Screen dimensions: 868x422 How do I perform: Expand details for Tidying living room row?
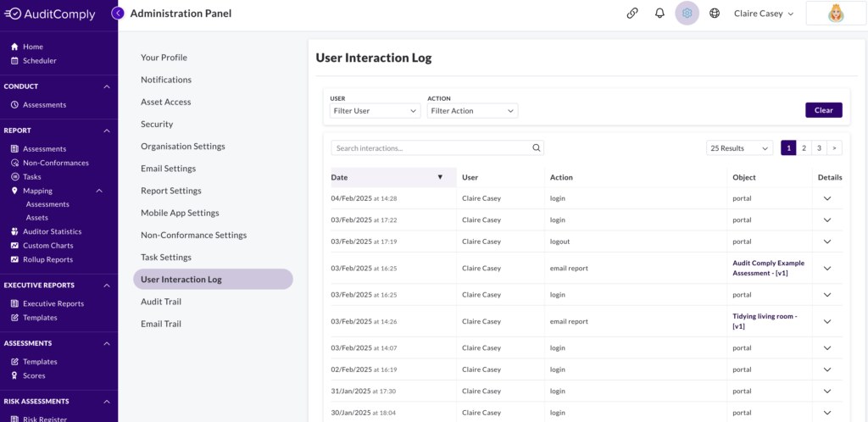pos(827,321)
